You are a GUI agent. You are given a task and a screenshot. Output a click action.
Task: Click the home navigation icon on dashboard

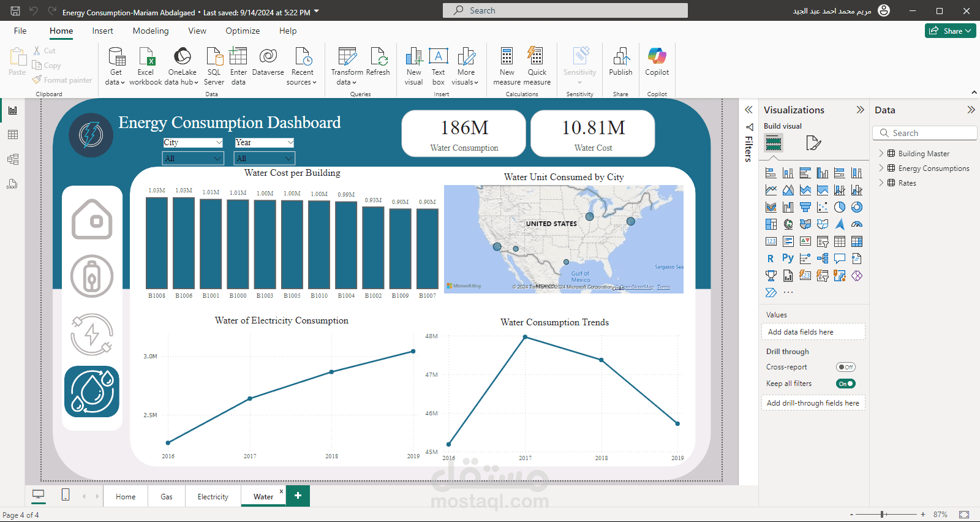coord(92,219)
